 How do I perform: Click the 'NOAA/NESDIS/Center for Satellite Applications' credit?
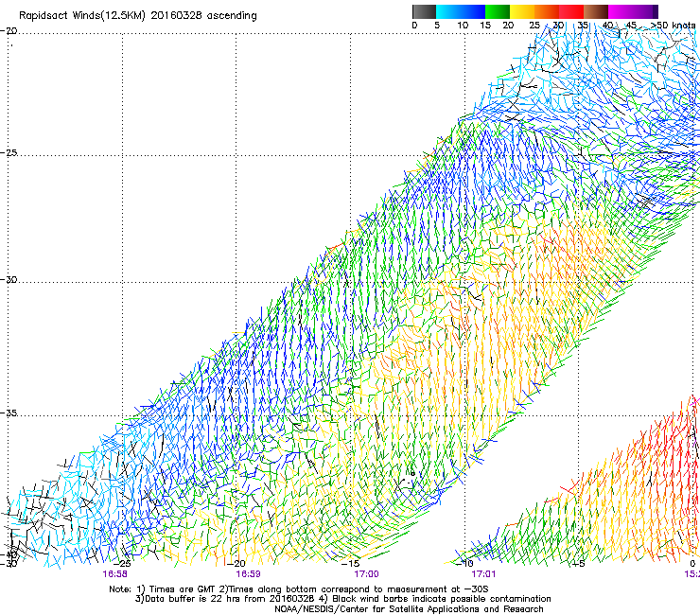click(409, 609)
